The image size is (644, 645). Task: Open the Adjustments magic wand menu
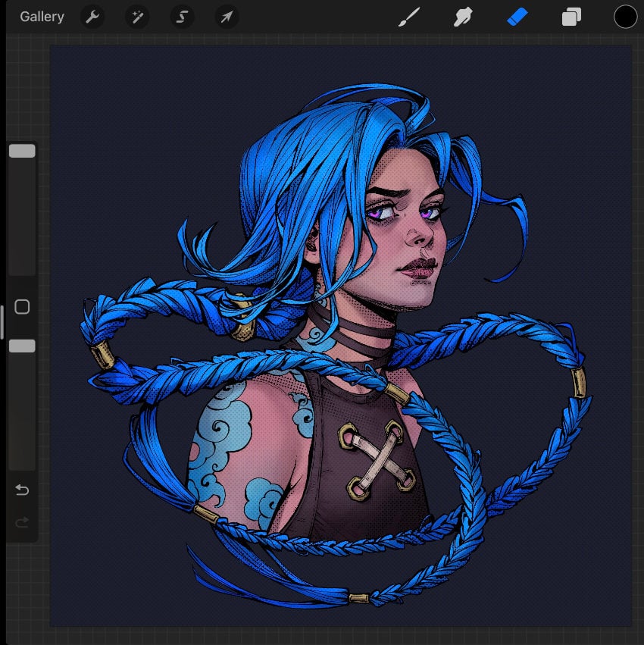[x=137, y=17]
